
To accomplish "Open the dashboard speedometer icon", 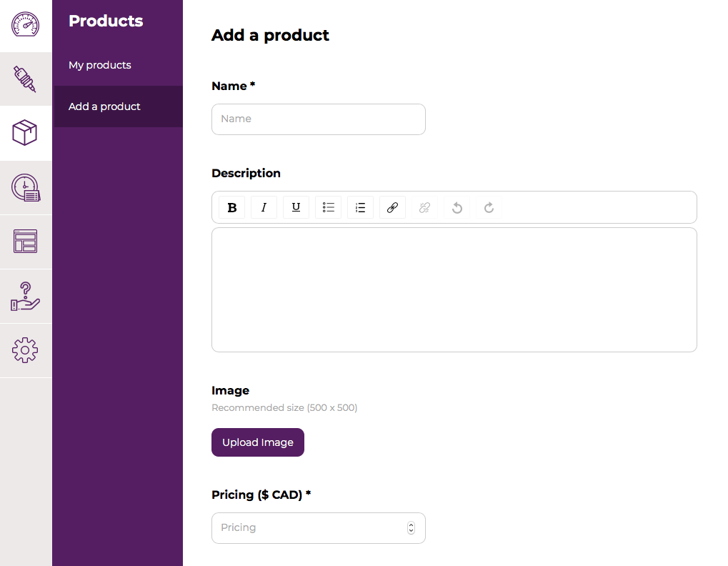I will tap(26, 24).
